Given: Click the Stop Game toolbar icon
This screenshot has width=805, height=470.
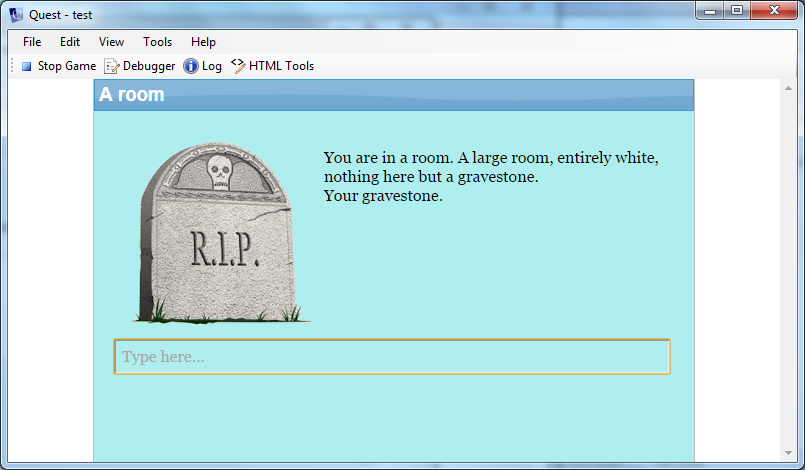Looking at the screenshot, I should (27, 66).
